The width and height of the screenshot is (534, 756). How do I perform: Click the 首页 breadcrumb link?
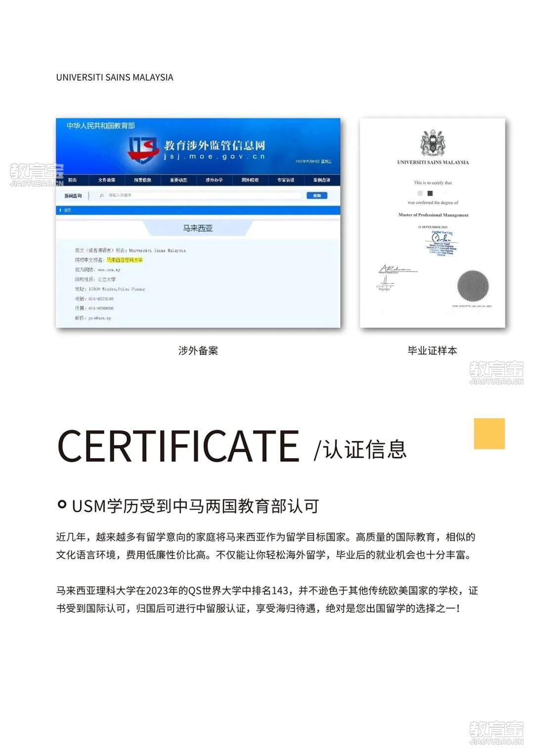[x=68, y=210]
